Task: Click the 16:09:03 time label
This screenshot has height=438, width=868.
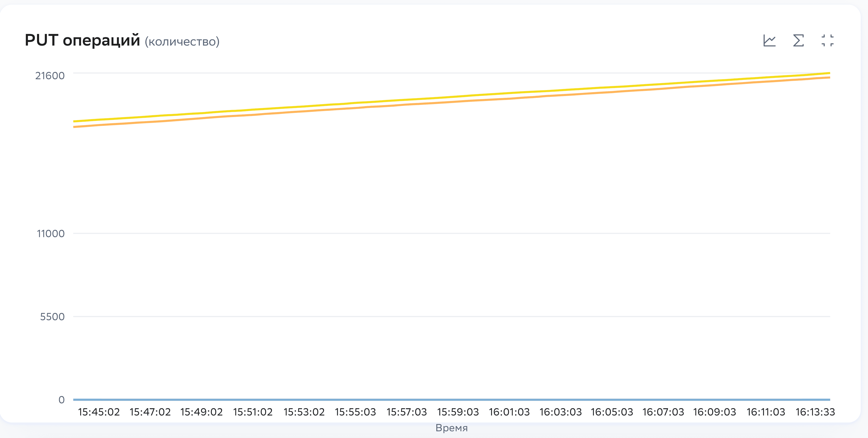Action: (714, 412)
